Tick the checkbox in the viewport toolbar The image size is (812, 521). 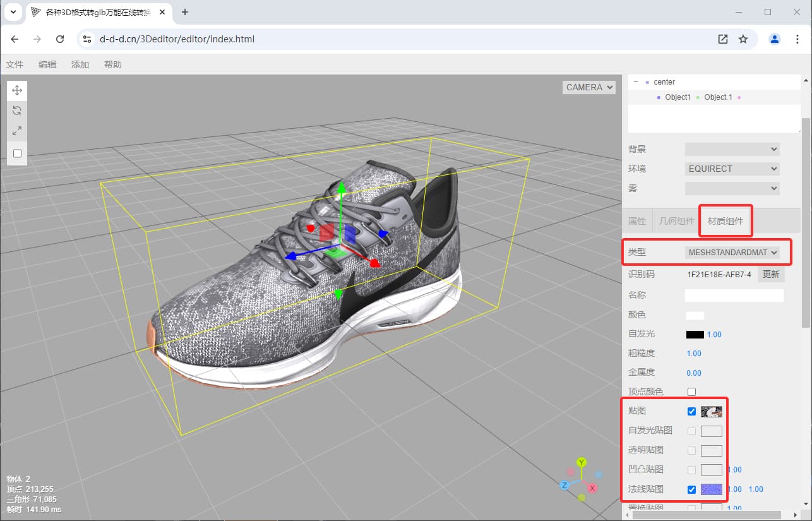17,153
